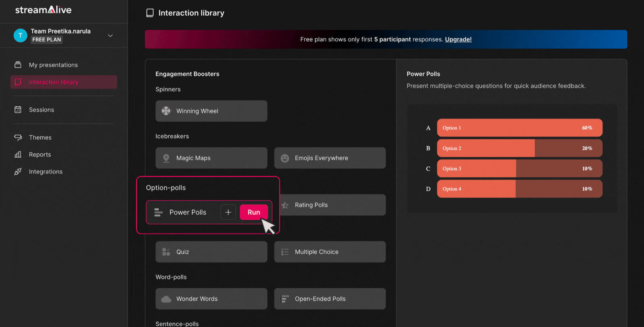Select the Magic Maps interaction

coord(211,158)
